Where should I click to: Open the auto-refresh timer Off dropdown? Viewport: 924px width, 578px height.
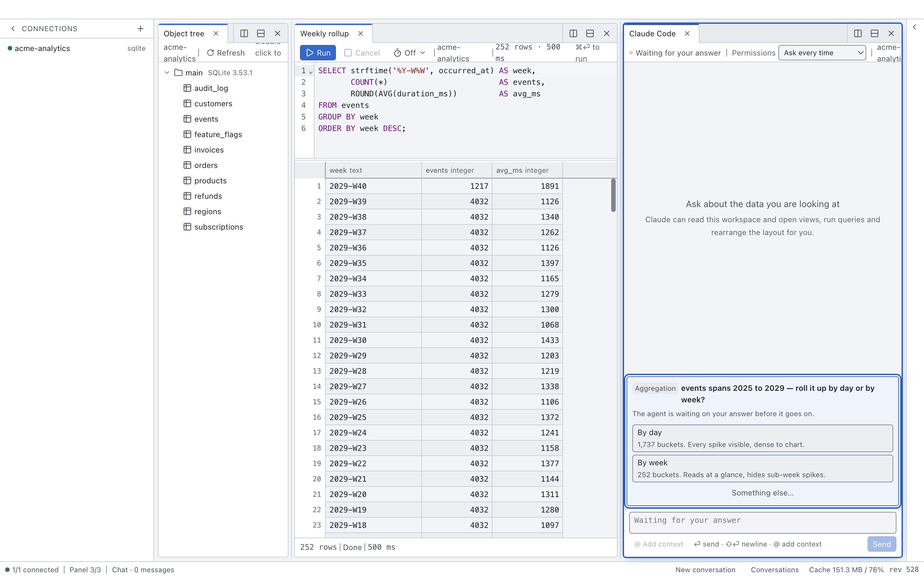point(409,53)
